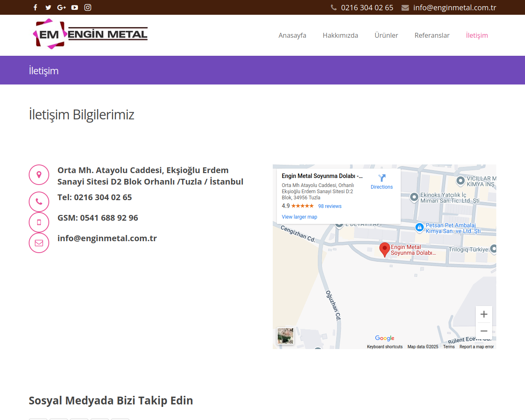Click the Directions link text
The height and width of the screenshot is (420, 525).
pos(382,187)
